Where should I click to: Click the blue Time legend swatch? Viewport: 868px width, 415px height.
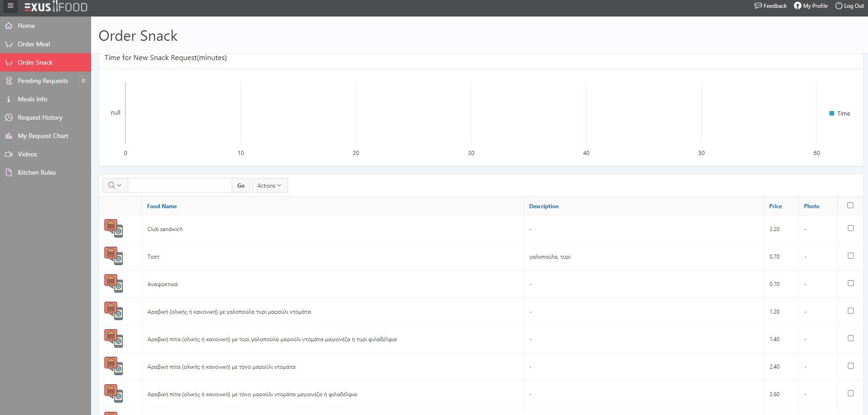[832, 113]
